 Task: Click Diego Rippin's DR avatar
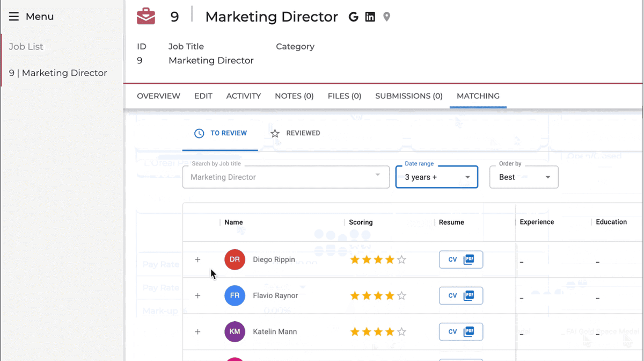[x=235, y=259]
